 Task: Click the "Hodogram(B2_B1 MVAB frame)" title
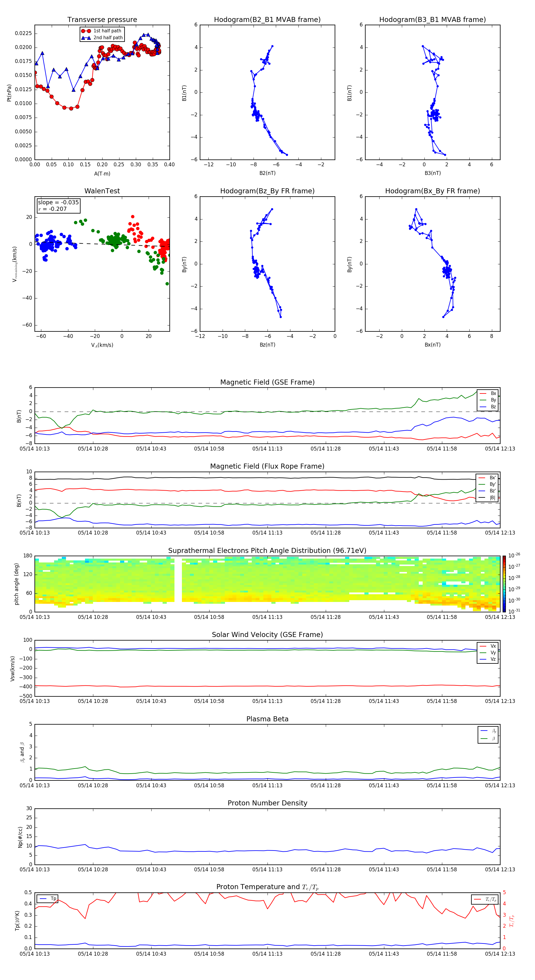coord(267,20)
